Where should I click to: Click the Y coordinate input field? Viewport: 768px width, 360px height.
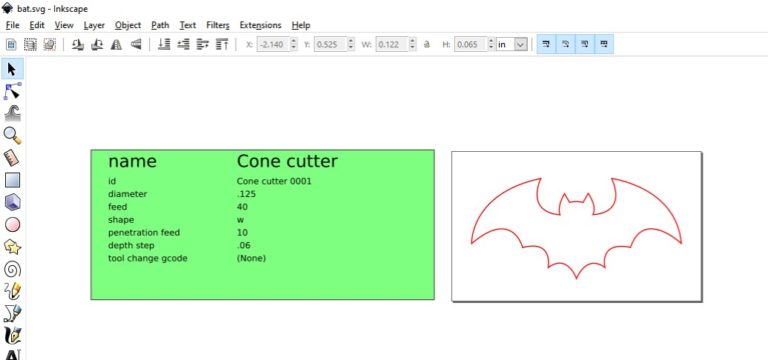(x=331, y=45)
